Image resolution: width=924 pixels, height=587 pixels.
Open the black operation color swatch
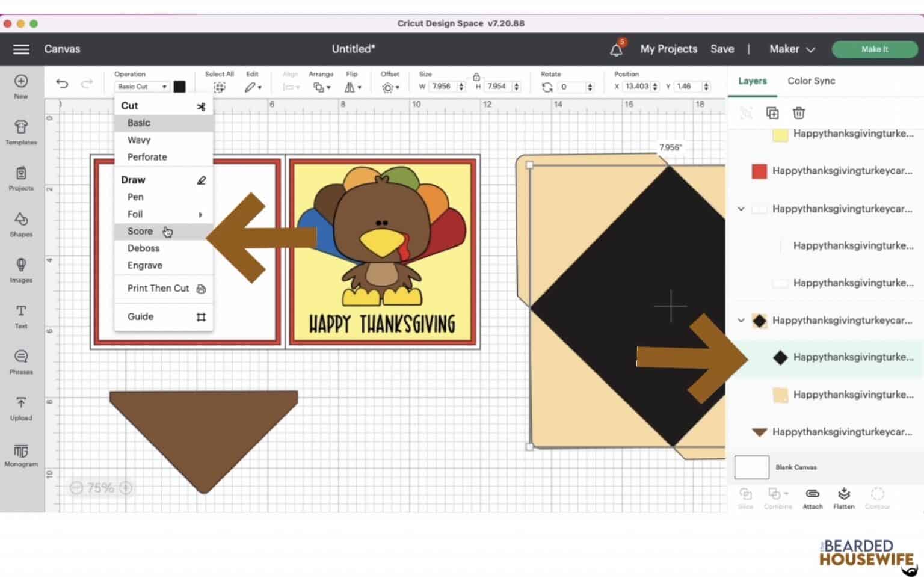coord(179,87)
